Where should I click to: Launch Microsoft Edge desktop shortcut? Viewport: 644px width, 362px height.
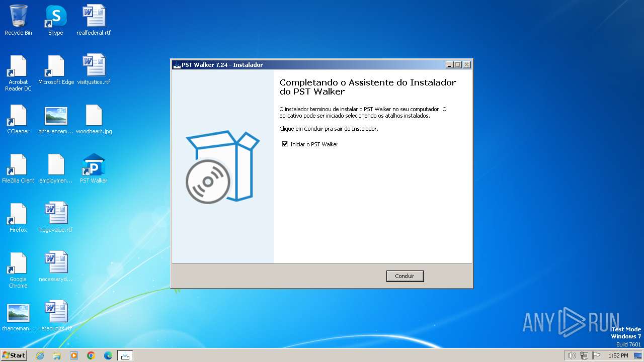(x=56, y=69)
